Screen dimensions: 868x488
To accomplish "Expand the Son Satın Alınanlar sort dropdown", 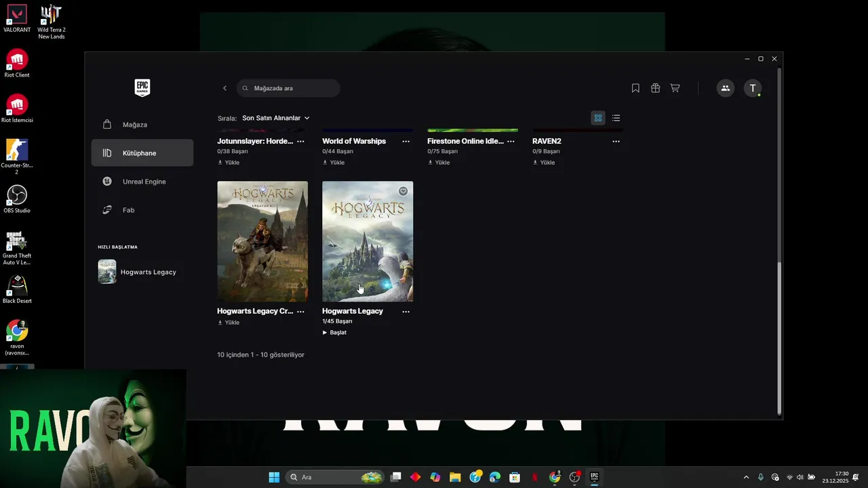I will pyautogui.click(x=276, y=118).
